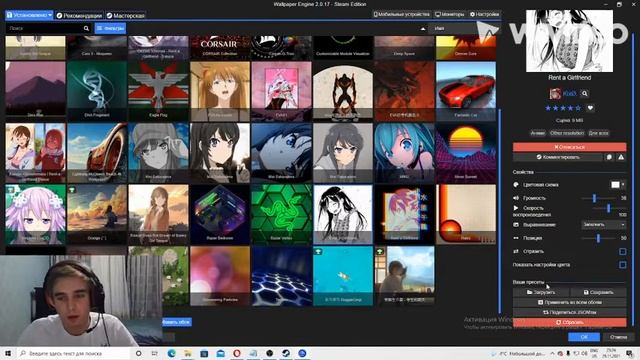Click the Отмена button
This screenshot has width=640, height=360.
[x=618, y=337]
